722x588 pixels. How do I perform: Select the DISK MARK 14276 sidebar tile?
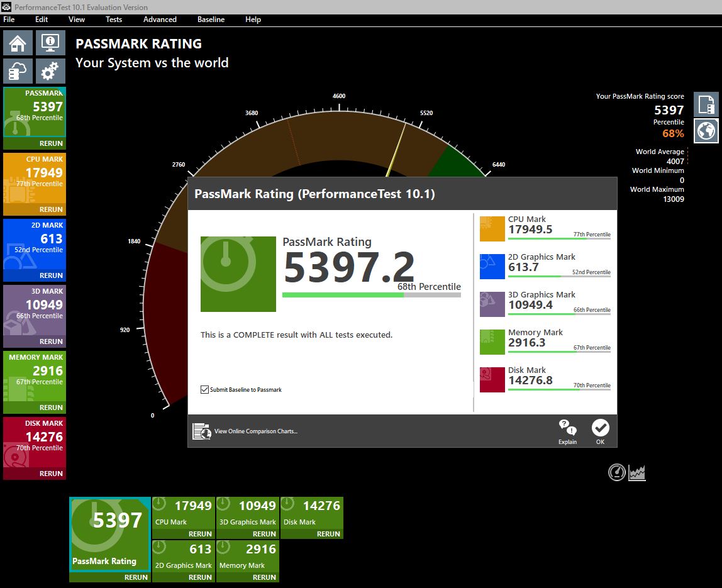tap(35, 441)
